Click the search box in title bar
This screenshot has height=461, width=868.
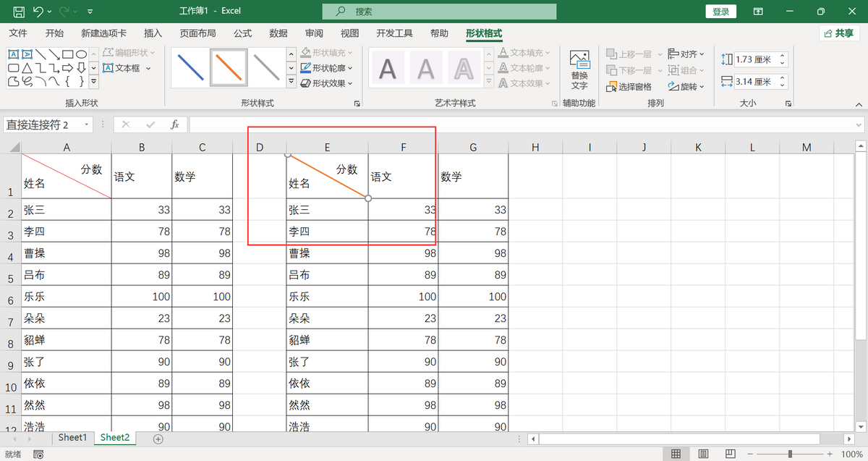(x=439, y=12)
